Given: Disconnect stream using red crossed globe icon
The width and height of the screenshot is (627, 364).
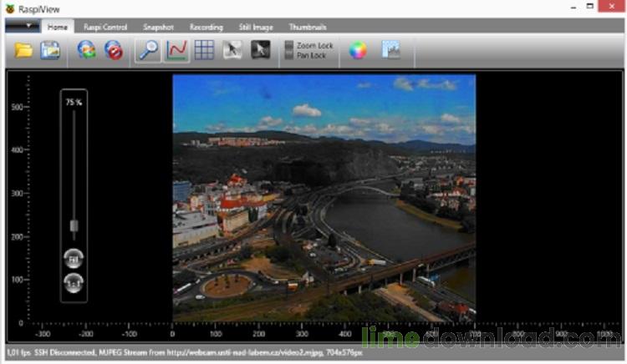Looking at the screenshot, I should [x=114, y=50].
